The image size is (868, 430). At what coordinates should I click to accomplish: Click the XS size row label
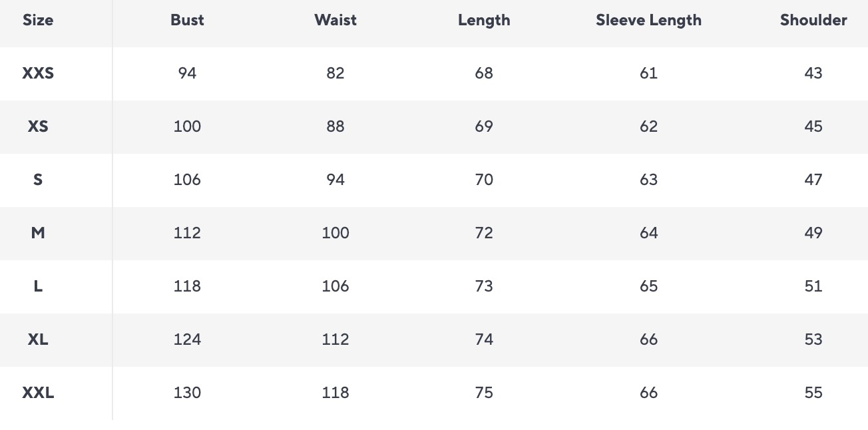pyautogui.click(x=38, y=126)
